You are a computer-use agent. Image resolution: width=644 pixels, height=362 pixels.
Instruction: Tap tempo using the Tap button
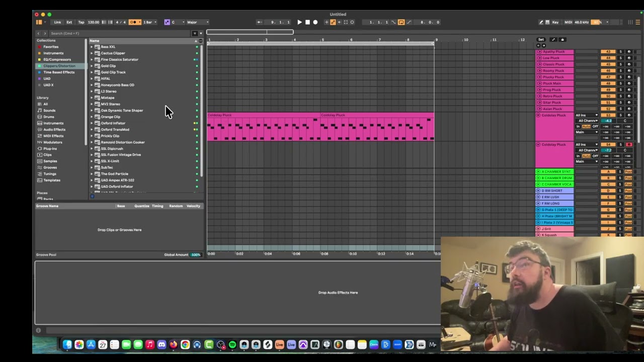click(81, 22)
